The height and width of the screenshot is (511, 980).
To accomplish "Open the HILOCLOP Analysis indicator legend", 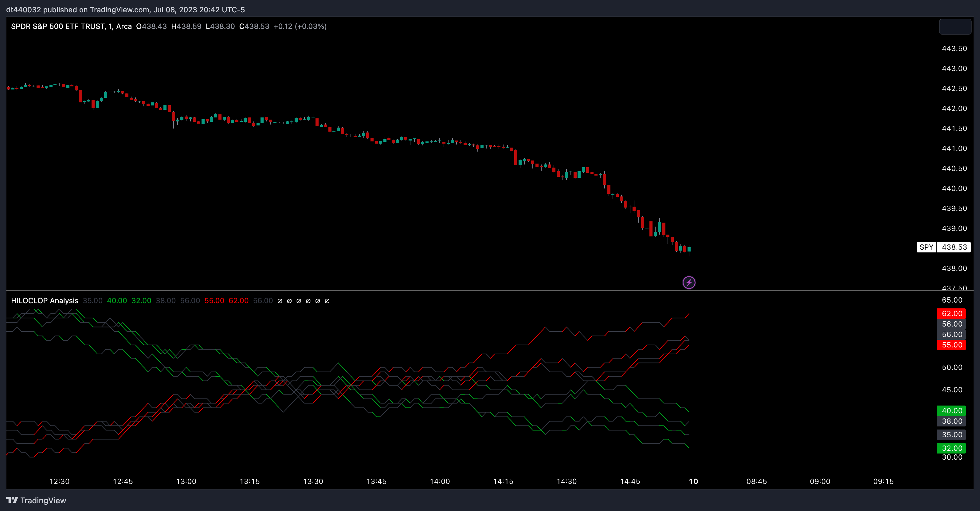I will point(45,300).
